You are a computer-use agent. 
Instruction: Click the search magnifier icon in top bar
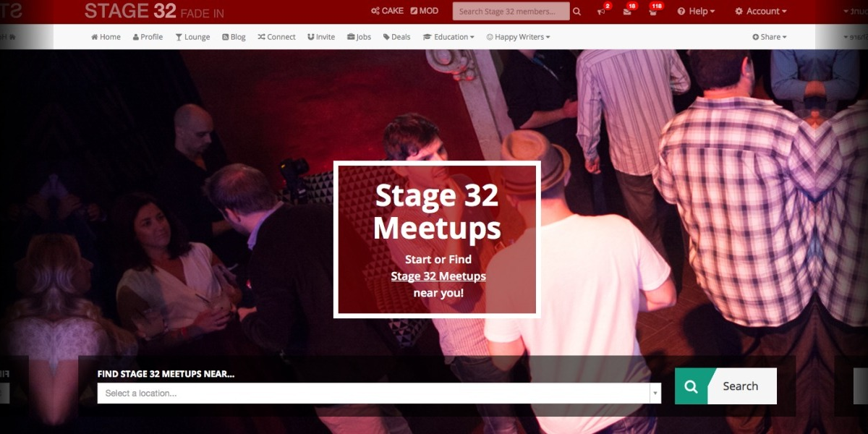click(576, 12)
